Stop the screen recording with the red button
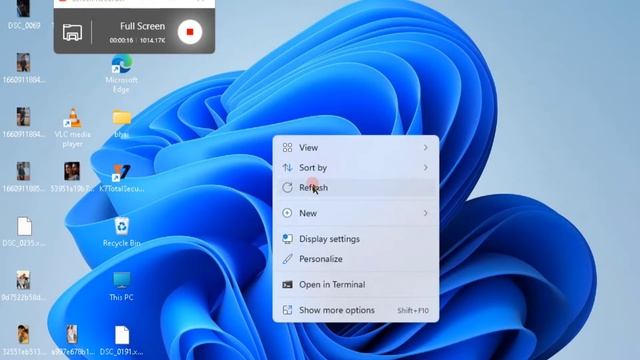The image size is (640, 360). (190, 32)
